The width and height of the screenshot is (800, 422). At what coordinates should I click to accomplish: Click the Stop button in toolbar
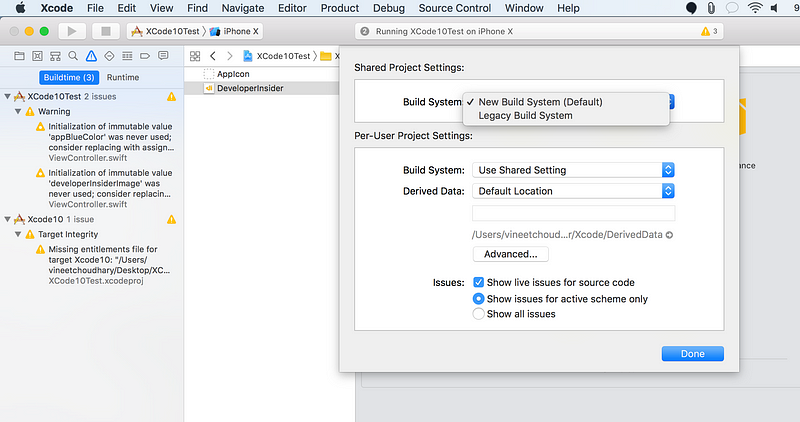click(106, 31)
